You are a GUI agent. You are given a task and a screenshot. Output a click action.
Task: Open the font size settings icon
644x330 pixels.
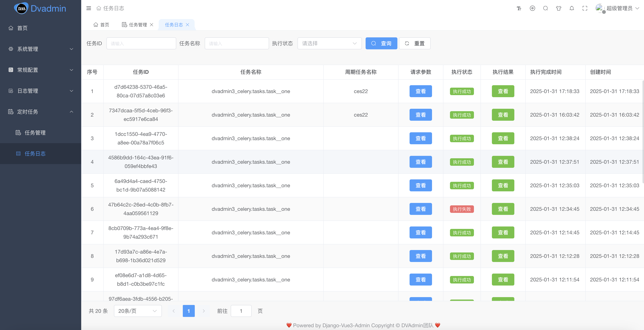pos(519,8)
